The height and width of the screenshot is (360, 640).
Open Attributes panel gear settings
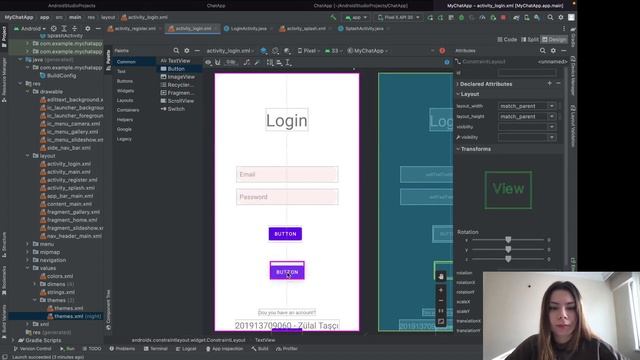[553, 51]
